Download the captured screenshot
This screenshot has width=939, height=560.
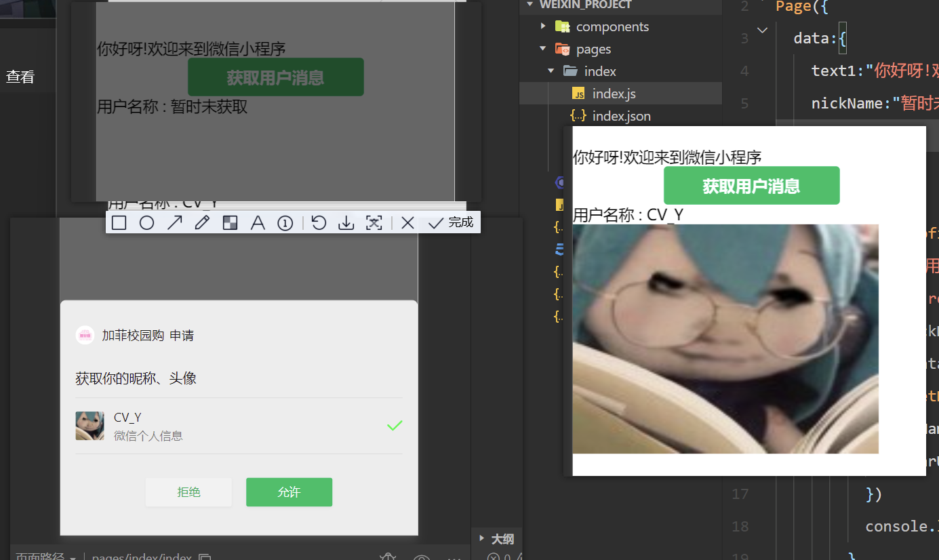(346, 222)
